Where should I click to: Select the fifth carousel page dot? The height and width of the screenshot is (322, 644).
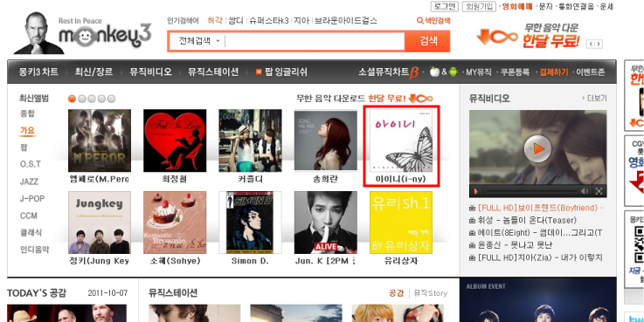111,99
